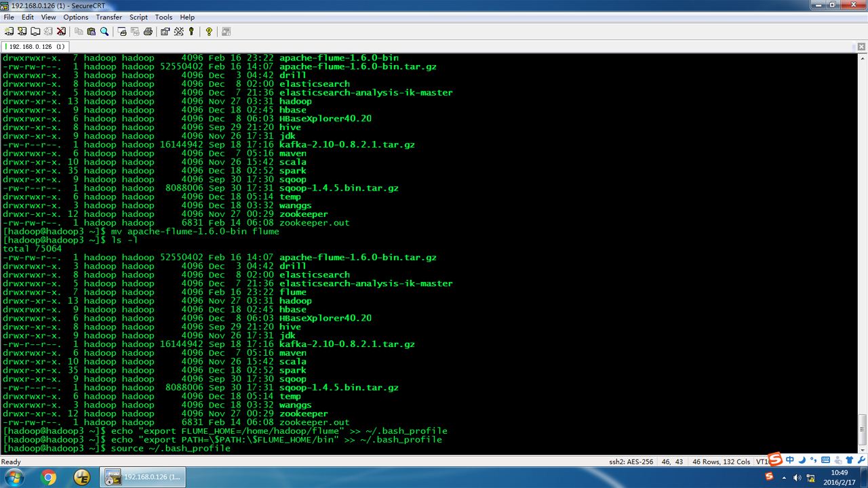Click the yellow Help question mark icon
The height and width of the screenshot is (488, 868).
209,31
